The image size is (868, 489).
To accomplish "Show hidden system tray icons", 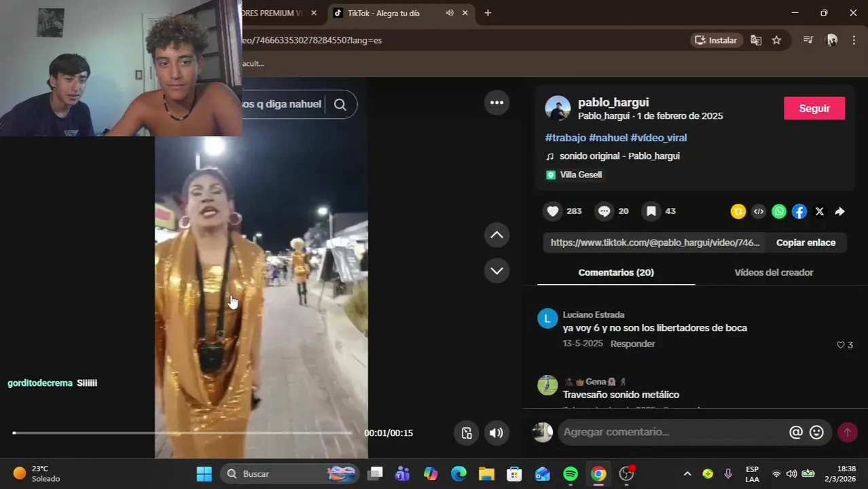I will point(687,473).
